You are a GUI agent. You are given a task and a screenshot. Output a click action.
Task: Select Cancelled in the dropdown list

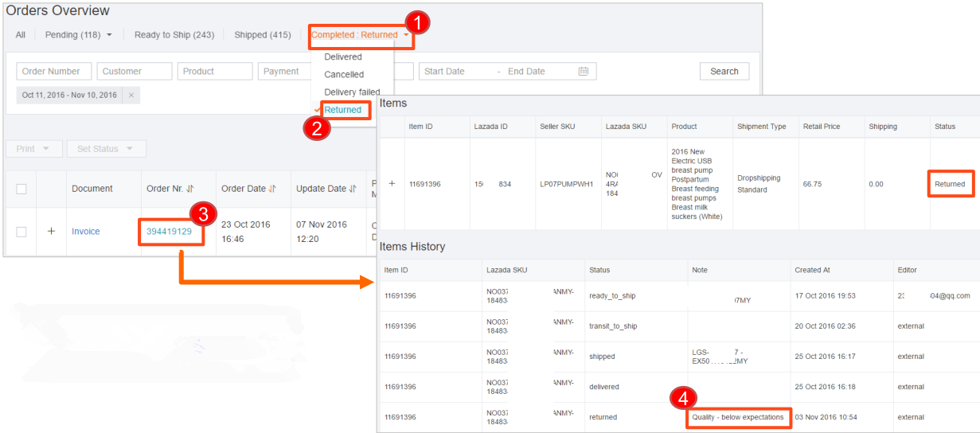point(344,75)
